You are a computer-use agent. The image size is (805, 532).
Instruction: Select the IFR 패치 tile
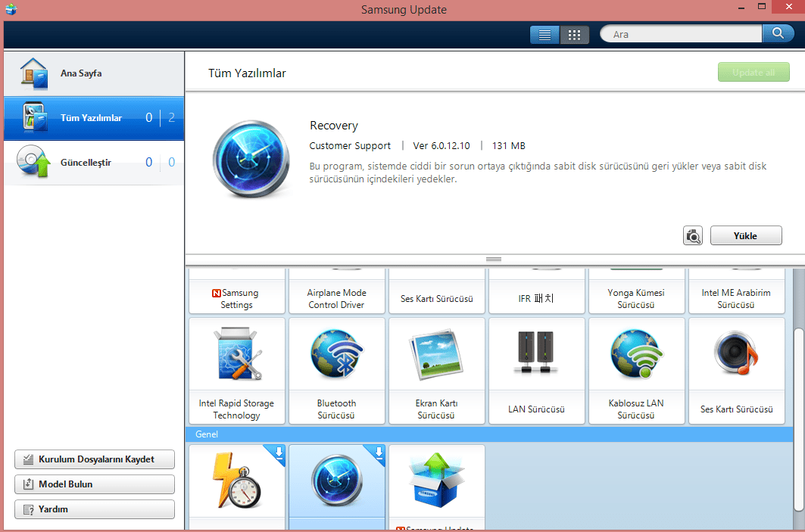[536, 291]
